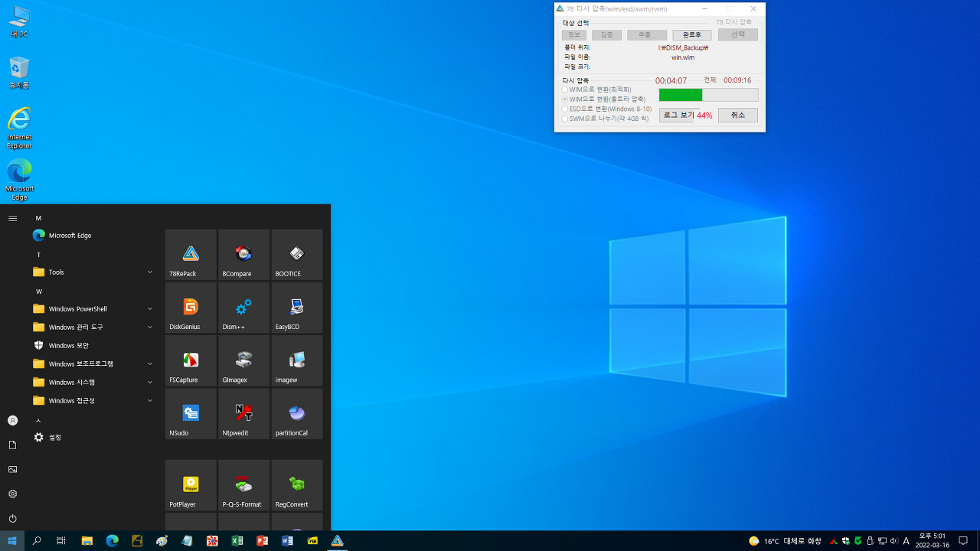980x551 pixels.
Task: Click the user account icon in Start menu
Action: (x=12, y=420)
